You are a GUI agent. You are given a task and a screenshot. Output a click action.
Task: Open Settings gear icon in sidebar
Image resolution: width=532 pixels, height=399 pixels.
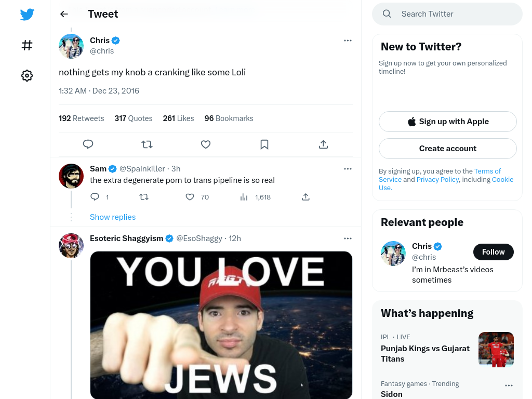pos(27,75)
